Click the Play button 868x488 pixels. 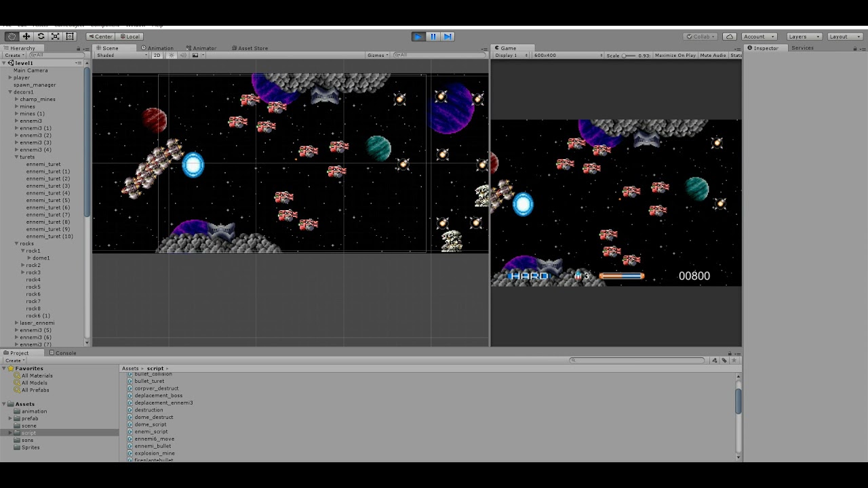pos(418,37)
